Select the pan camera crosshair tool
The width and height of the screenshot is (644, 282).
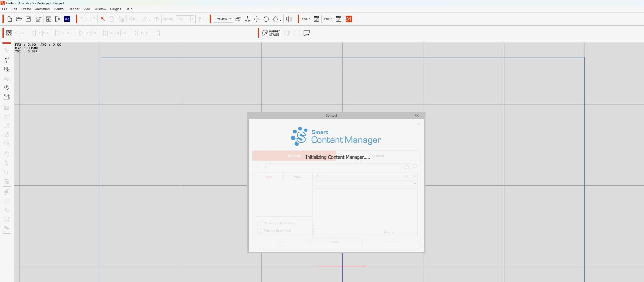point(257,19)
